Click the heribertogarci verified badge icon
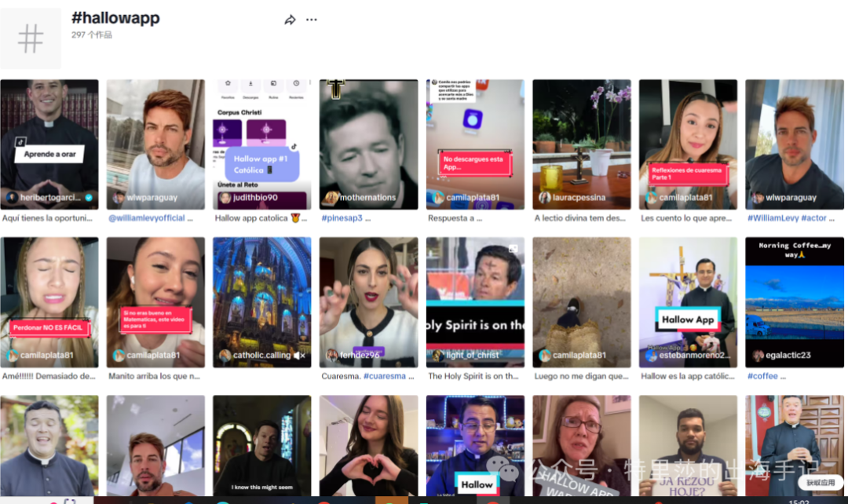This screenshot has height=504, width=848. click(x=89, y=198)
